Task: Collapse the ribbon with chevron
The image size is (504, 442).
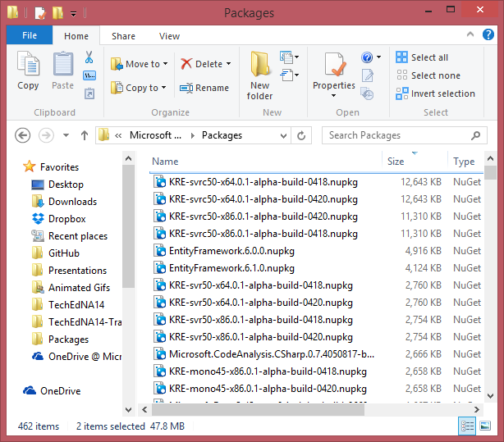Action: tap(470, 34)
